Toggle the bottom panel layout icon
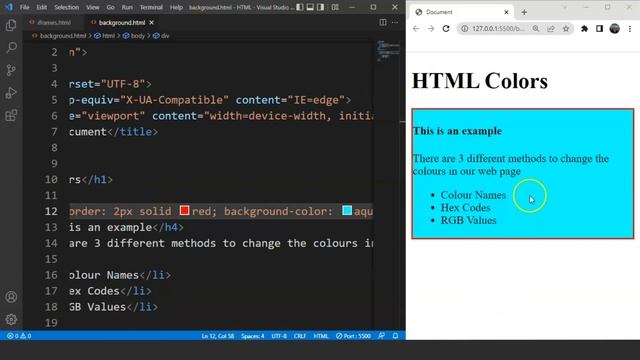The image size is (640, 360). tap(310, 7)
